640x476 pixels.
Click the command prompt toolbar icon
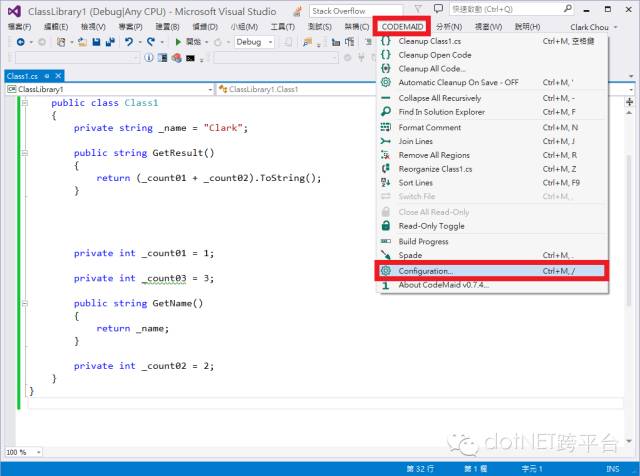tap(190, 58)
